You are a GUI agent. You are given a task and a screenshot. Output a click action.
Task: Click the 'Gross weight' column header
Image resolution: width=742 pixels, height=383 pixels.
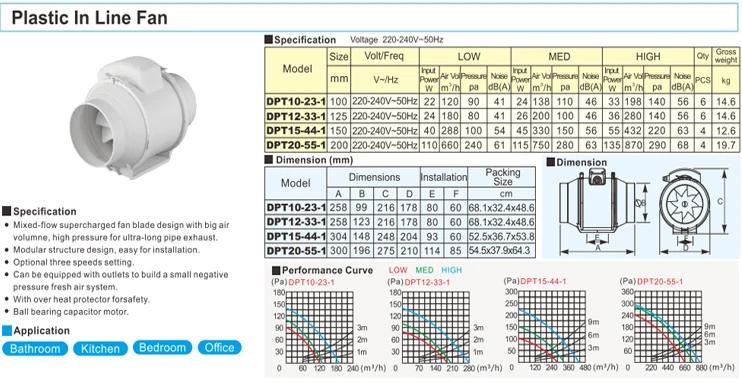(725, 56)
